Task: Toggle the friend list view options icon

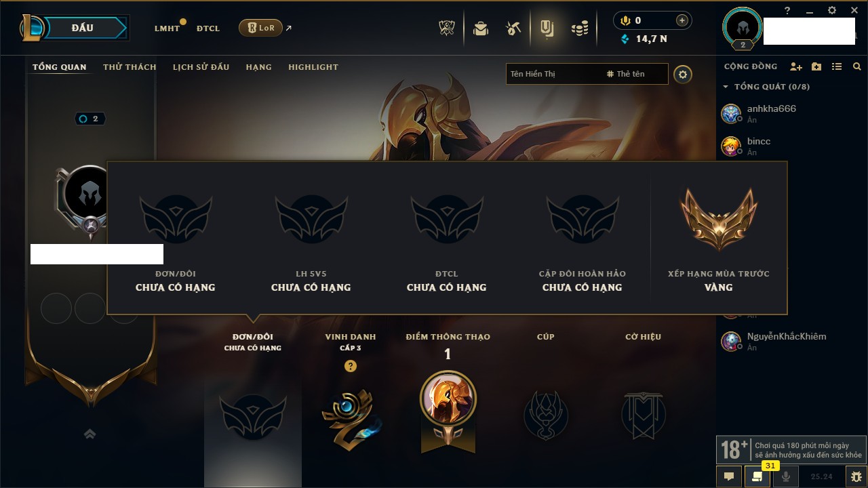Action: tap(837, 66)
